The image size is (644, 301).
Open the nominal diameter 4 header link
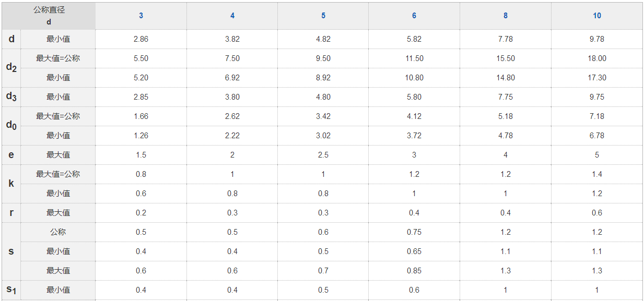(232, 16)
